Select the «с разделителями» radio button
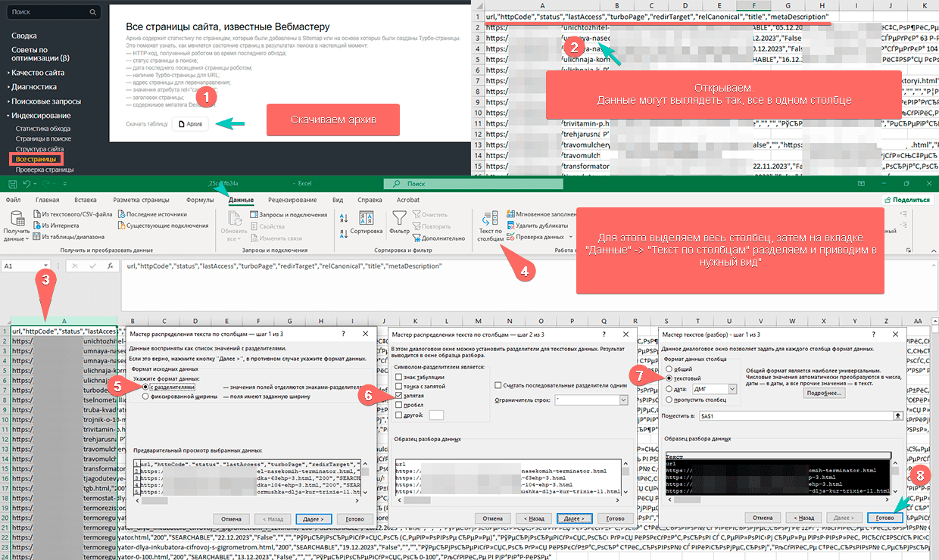This screenshot has height=560, width=939. [145, 386]
